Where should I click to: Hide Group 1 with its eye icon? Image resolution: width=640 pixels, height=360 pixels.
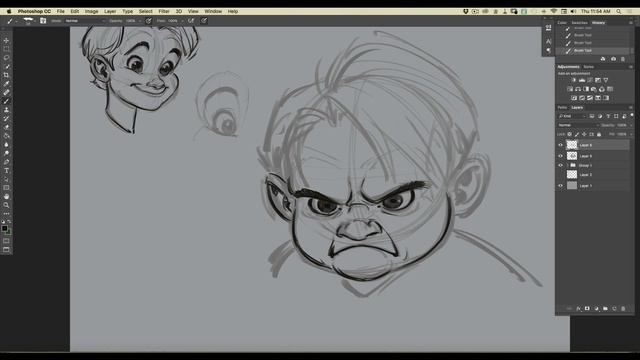(560, 165)
